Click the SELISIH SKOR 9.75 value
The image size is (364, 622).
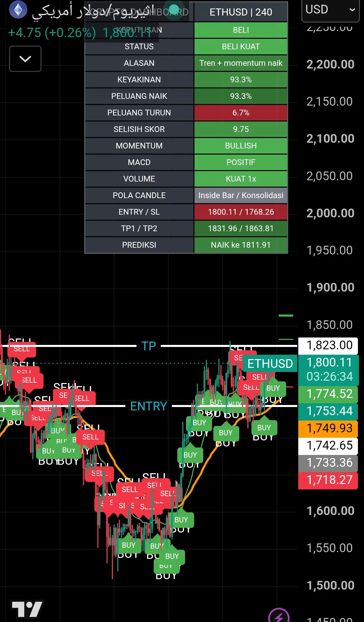[241, 129]
